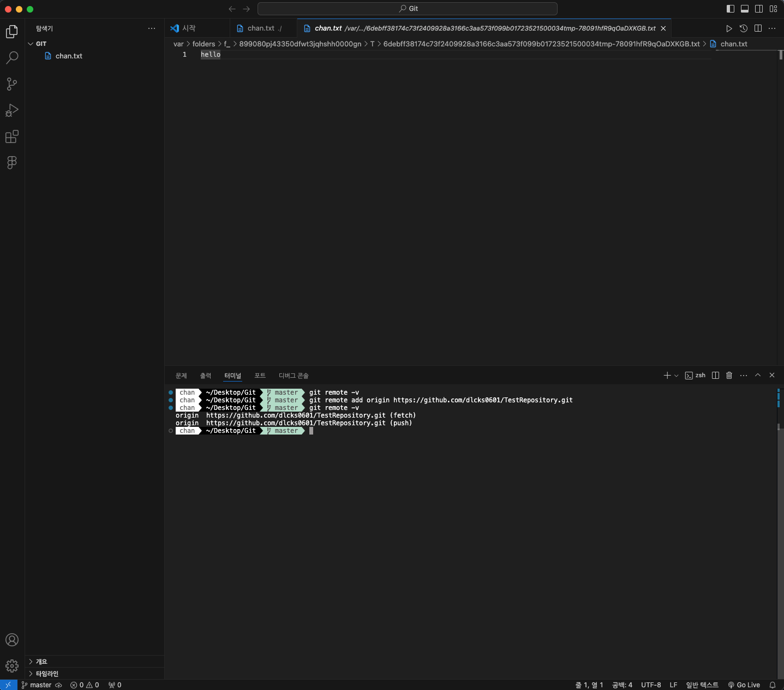The width and height of the screenshot is (784, 690).
Task: Start Go Live server
Action: 744,685
